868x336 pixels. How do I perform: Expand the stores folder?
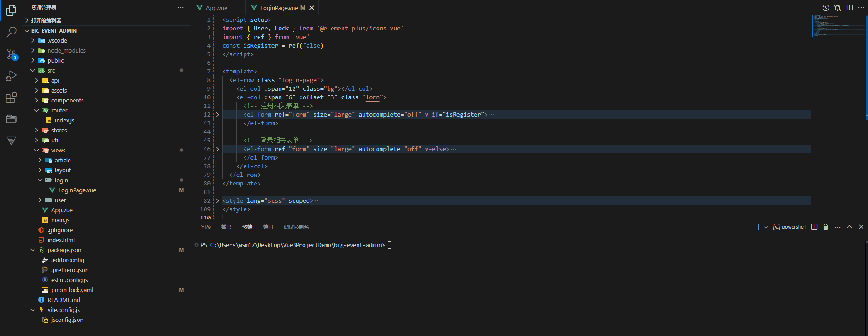coord(107,130)
